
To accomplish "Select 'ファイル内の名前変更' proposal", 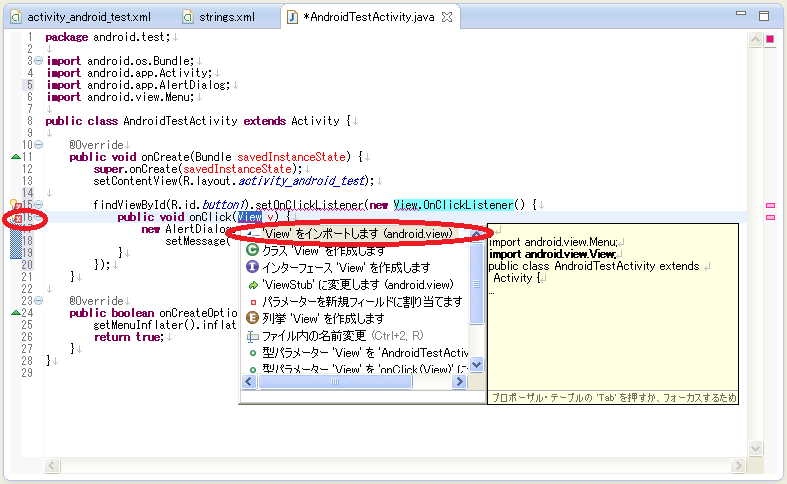I will click(x=328, y=335).
